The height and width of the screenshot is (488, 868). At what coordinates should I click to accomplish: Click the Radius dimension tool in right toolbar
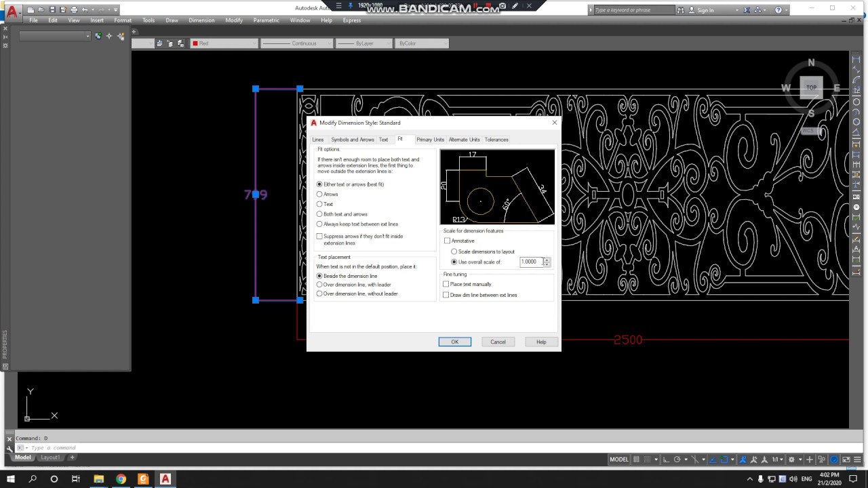pos(856,102)
